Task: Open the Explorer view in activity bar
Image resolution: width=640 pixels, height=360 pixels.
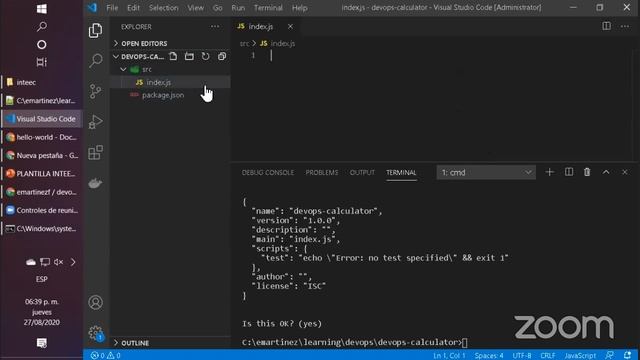Action: [96, 31]
